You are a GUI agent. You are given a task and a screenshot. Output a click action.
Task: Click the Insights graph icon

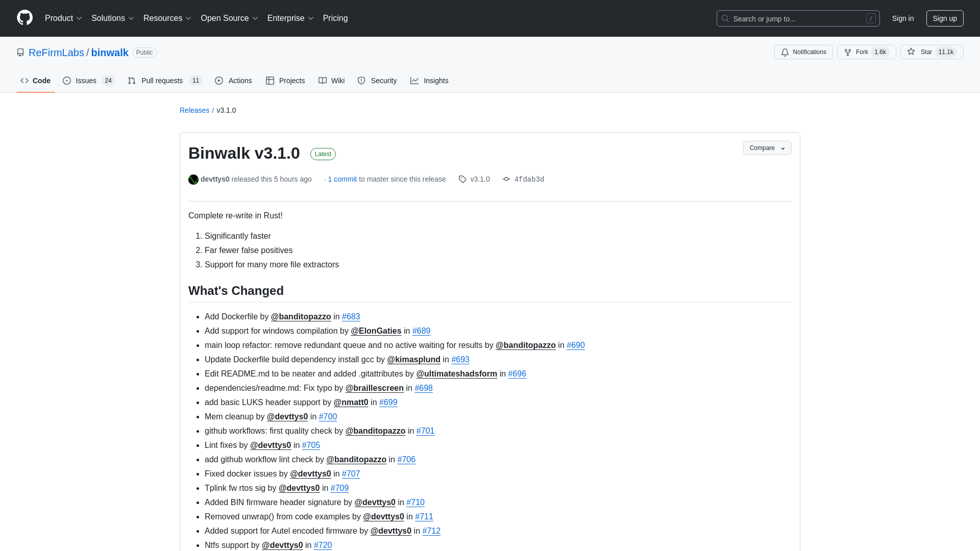414,81
